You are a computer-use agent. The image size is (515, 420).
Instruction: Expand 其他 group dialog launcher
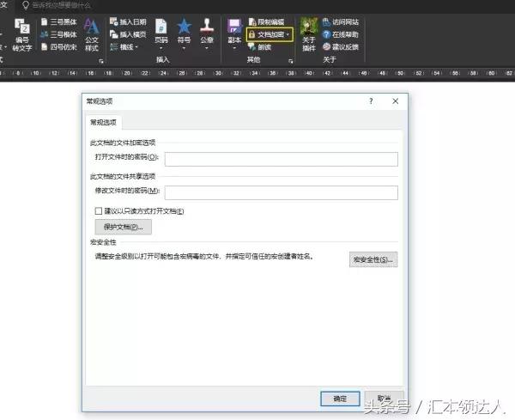click(291, 61)
